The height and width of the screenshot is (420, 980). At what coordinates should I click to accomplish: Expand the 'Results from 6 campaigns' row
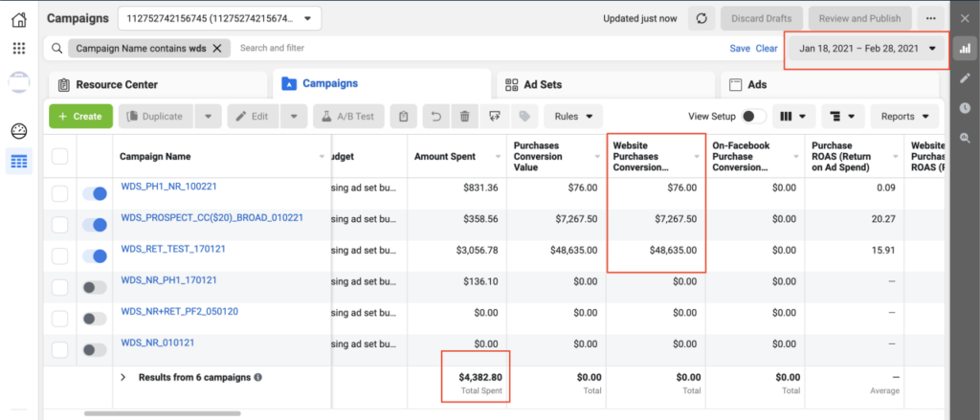(x=123, y=378)
